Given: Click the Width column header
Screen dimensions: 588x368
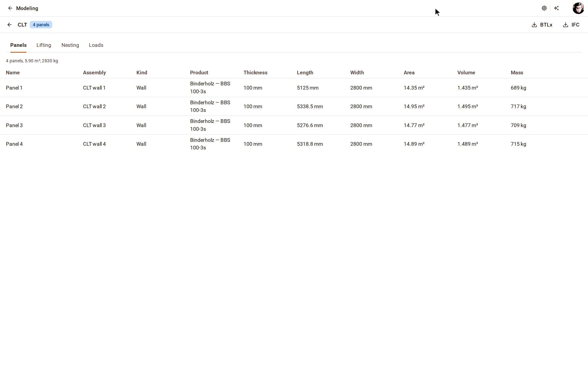Looking at the screenshot, I should (357, 73).
